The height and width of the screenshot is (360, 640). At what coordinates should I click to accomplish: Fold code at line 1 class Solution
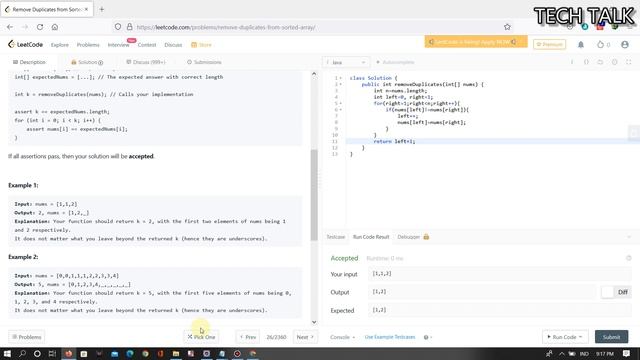pos(341,78)
